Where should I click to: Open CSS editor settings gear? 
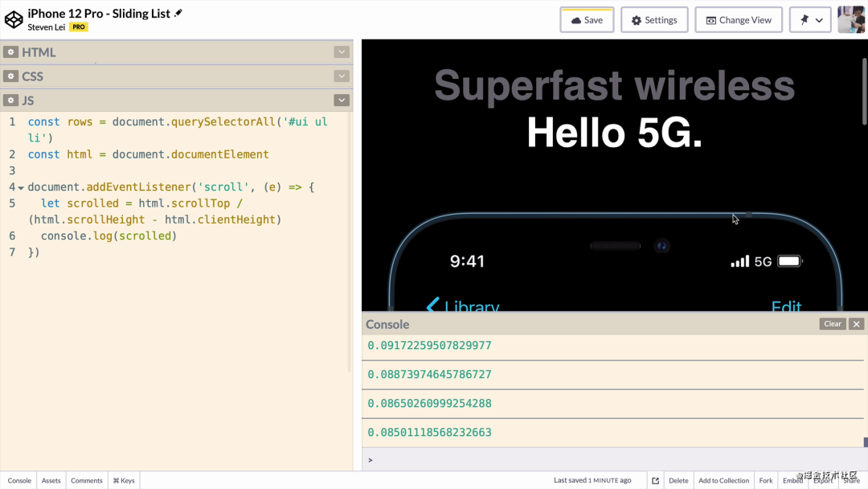pyautogui.click(x=10, y=76)
